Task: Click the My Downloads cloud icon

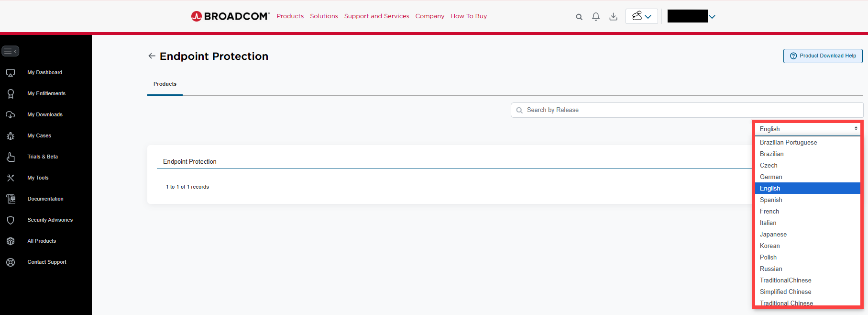Action: (11, 115)
